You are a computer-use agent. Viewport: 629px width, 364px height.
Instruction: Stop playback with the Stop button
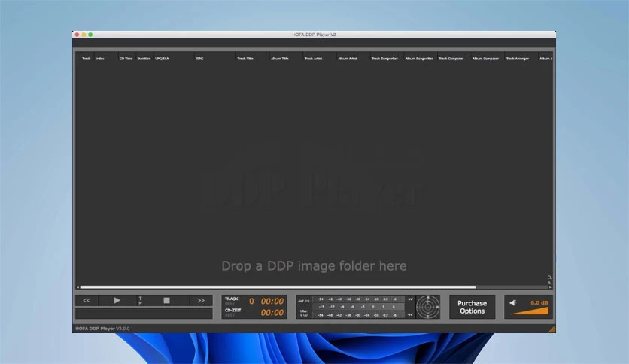coord(166,300)
